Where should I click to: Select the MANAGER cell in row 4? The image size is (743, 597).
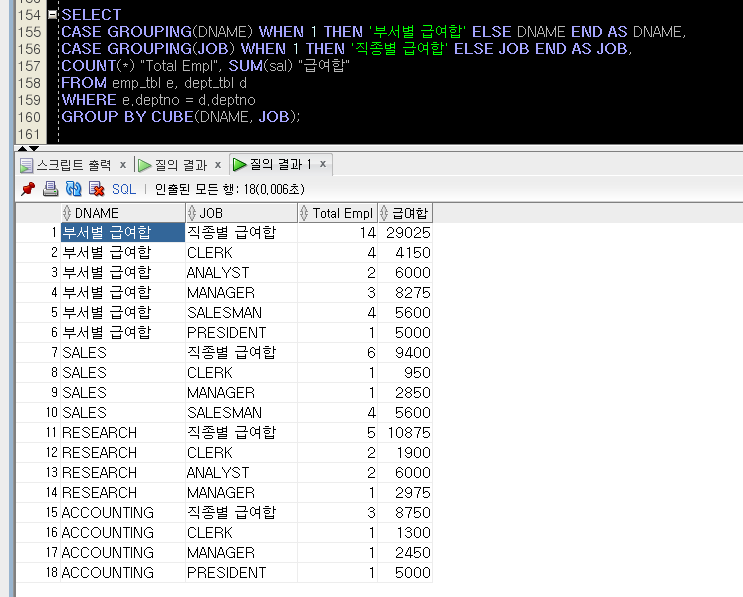[x=242, y=293]
